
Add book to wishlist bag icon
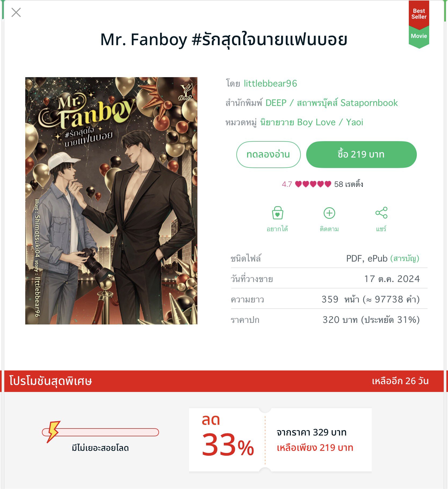click(x=277, y=213)
